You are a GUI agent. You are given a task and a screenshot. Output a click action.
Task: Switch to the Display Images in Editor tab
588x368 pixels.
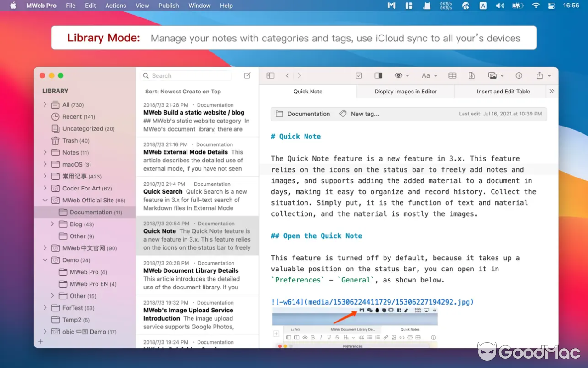(x=405, y=91)
